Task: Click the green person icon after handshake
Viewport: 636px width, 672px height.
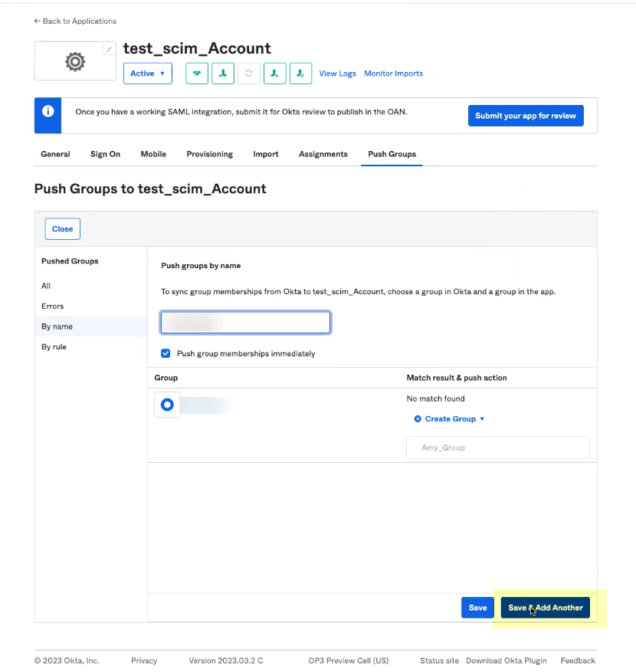Action: 223,74
